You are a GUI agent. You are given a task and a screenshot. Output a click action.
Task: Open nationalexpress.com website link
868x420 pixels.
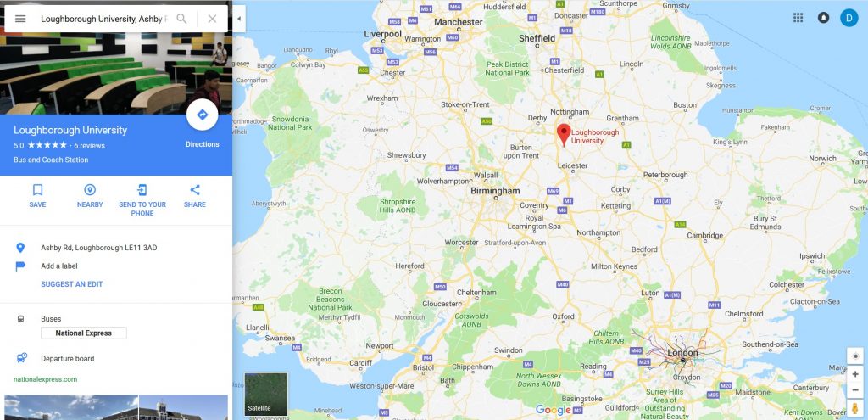(46, 379)
